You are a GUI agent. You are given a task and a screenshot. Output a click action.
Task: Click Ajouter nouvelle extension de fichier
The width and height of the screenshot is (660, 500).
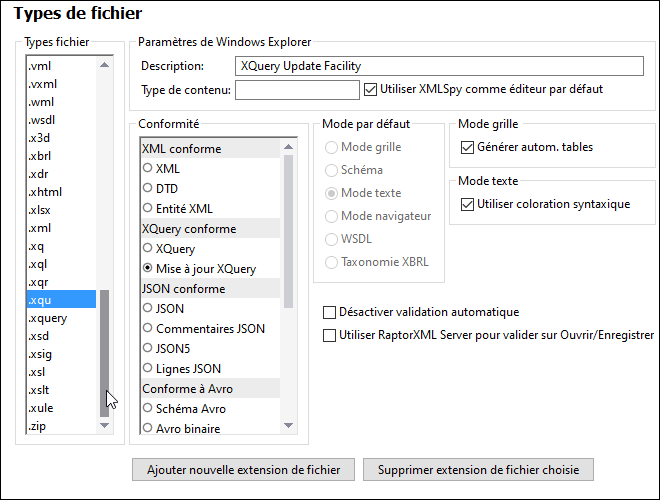click(243, 468)
